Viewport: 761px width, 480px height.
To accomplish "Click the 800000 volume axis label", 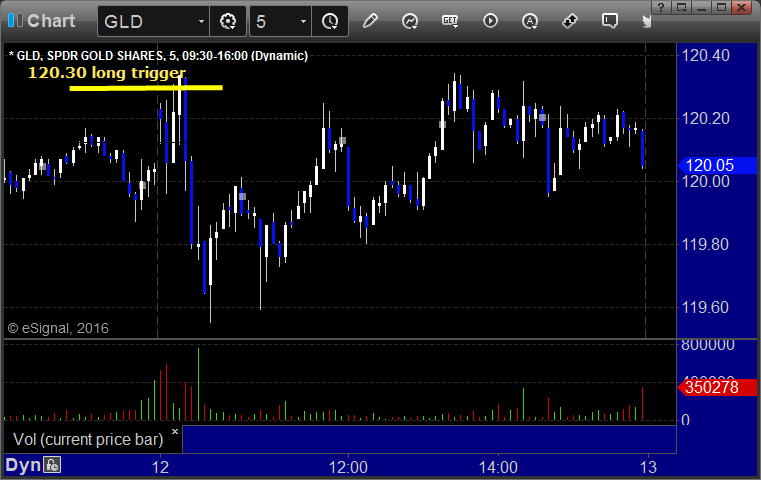I will click(708, 346).
